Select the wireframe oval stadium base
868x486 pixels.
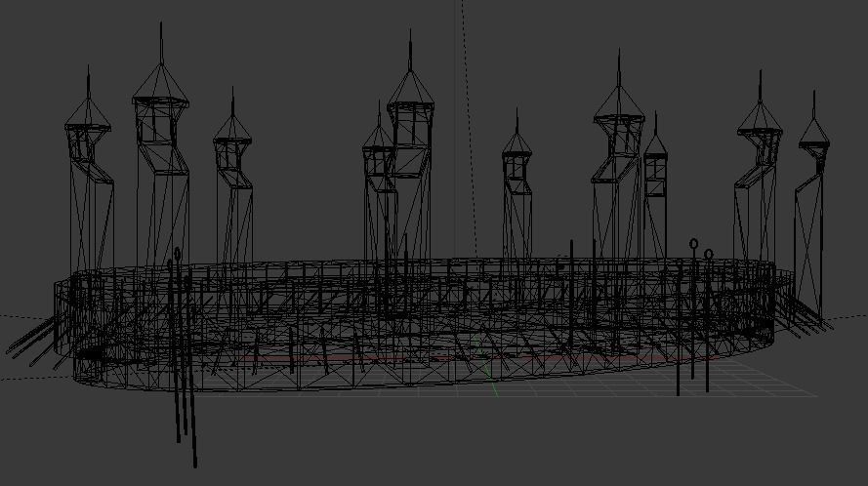pos(424,326)
